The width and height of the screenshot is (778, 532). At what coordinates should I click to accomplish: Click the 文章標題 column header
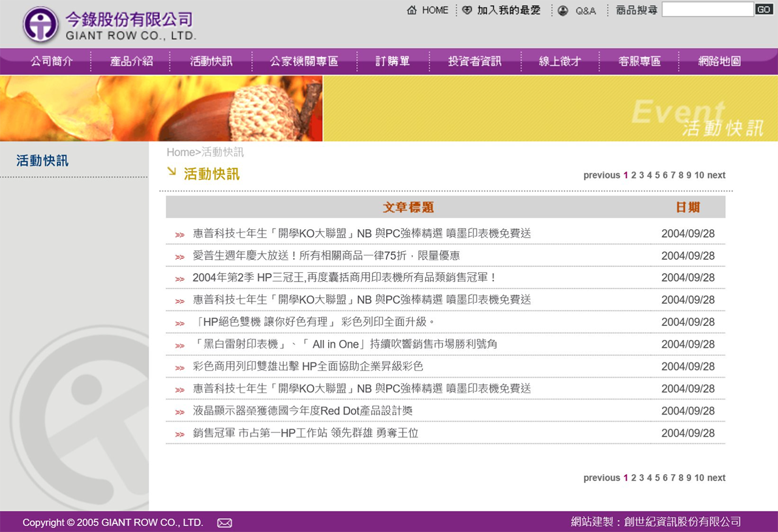point(408,207)
